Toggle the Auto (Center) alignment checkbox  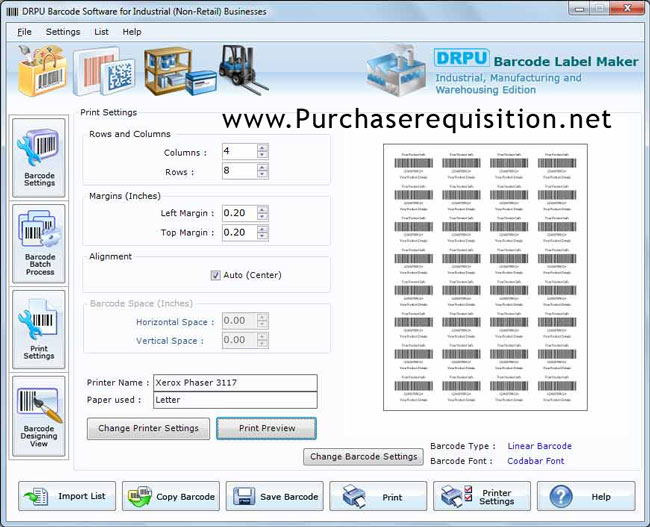click(216, 275)
